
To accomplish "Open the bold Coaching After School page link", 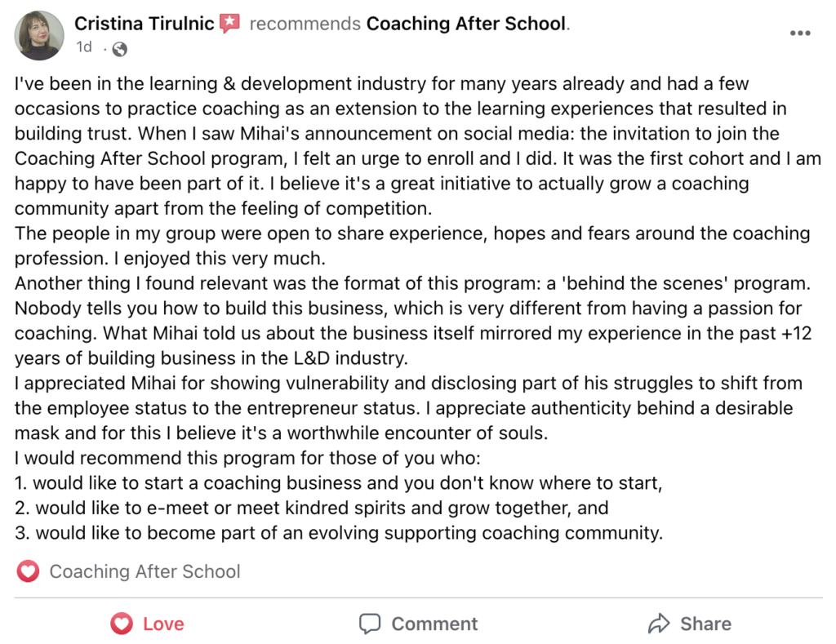I will click(x=466, y=24).
